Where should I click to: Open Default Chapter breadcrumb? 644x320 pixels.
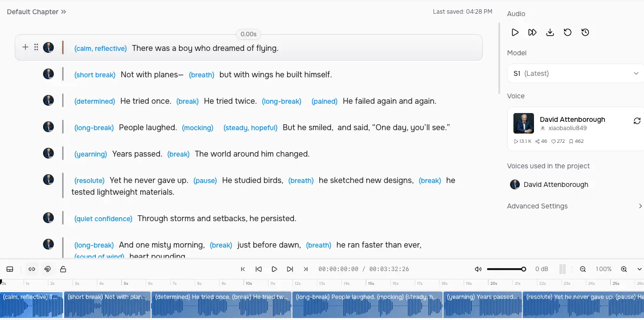(36, 12)
